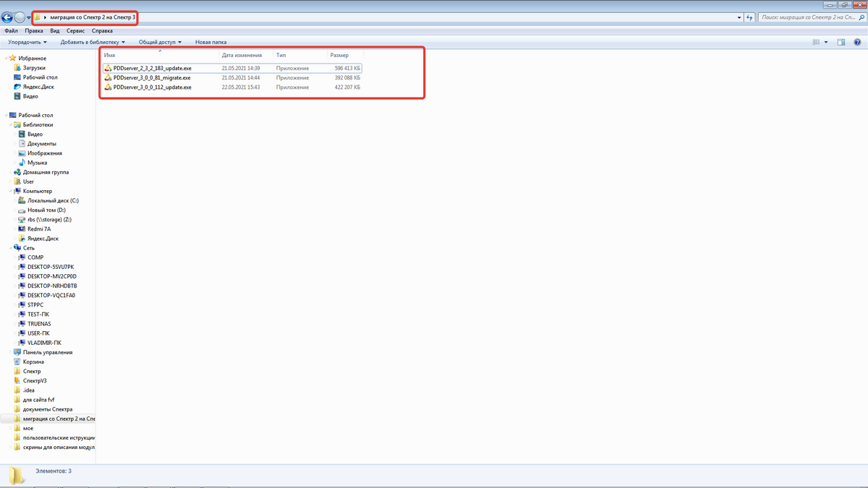Image resolution: width=868 pixels, height=488 pixels.
Task: Collapse the Сеть tree node
Action: 11,248
